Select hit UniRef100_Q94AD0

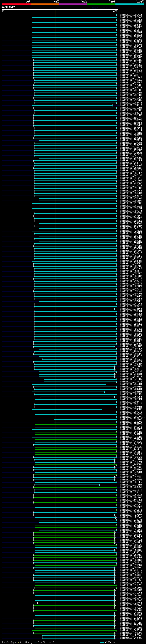coord(131,25)
